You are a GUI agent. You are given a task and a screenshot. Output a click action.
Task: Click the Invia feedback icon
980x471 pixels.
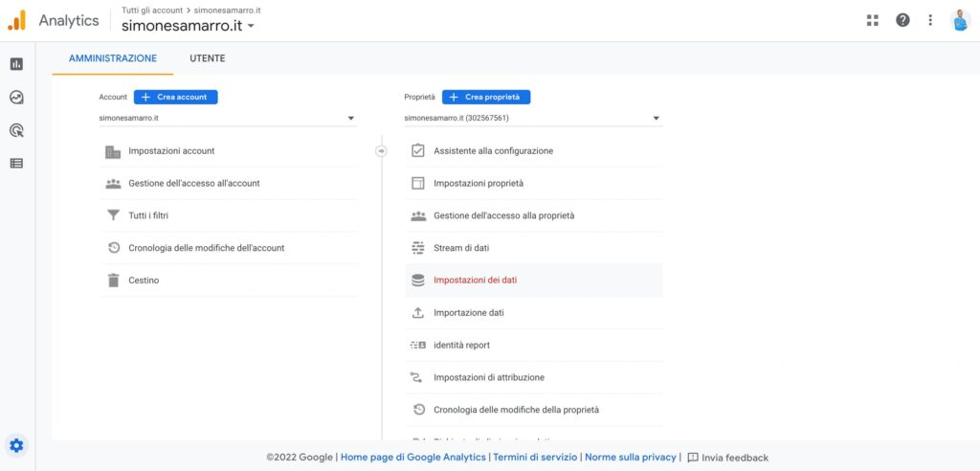(693, 458)
